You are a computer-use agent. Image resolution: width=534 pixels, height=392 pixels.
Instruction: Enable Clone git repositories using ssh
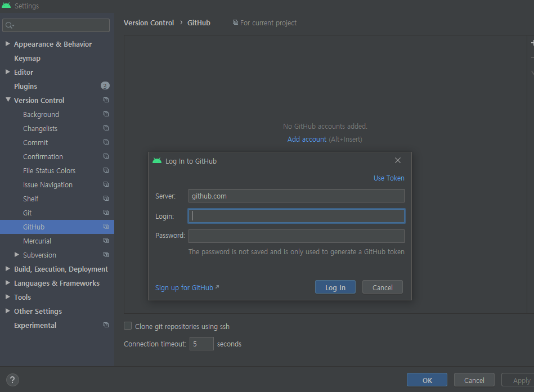[128, 326]
